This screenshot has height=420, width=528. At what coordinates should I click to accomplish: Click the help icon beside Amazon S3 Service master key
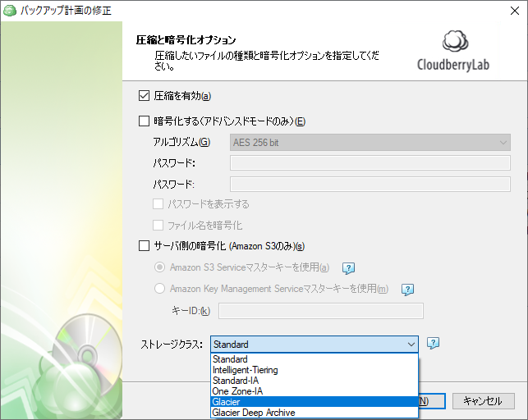pos(348,268)
